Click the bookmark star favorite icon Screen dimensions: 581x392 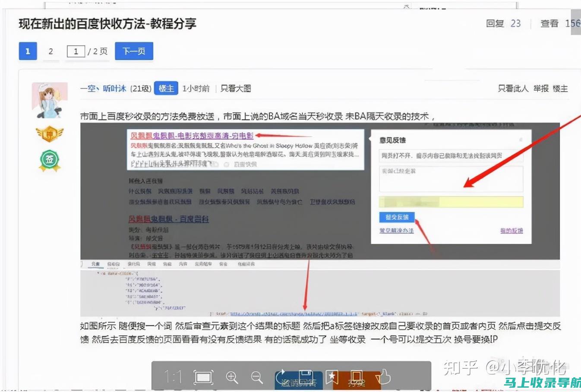[332, 377]
